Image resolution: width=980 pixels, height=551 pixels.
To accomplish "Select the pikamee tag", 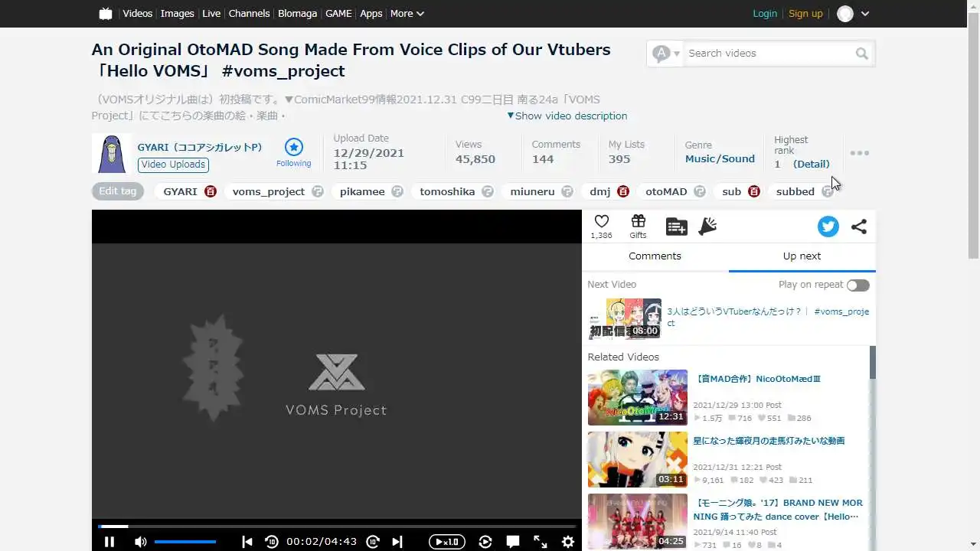I will click(362, 191).
